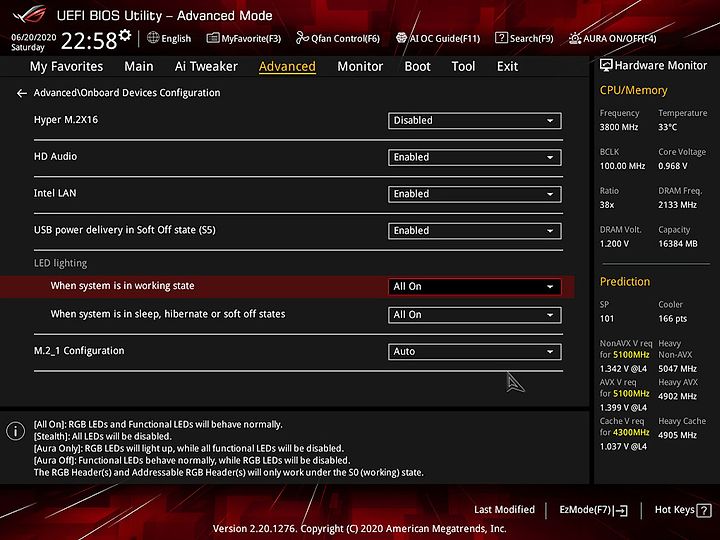720x540 pixels.
Task: Select 'When system is in working state' row
Action: point(287,287)
